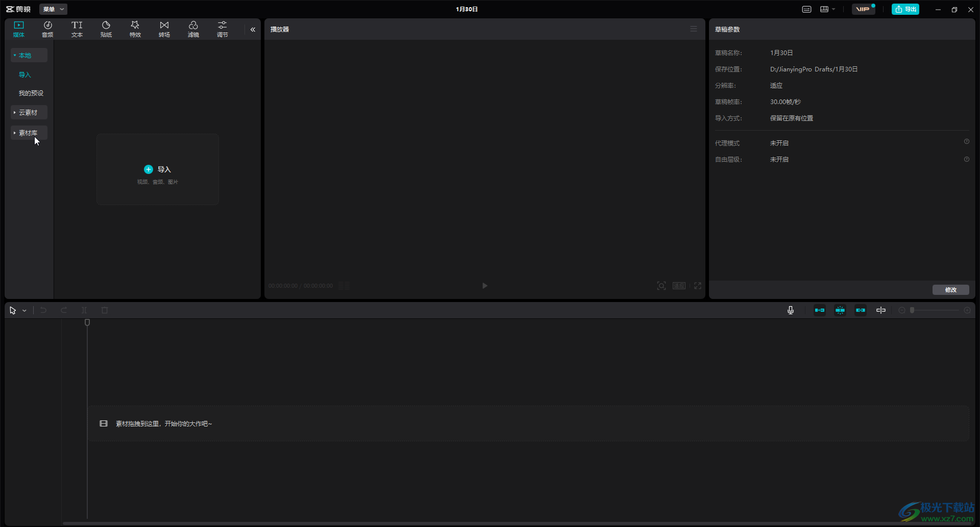Click the player zoom-focus scan icon
This screenshot has width=980, height=527.
(661, 286)
